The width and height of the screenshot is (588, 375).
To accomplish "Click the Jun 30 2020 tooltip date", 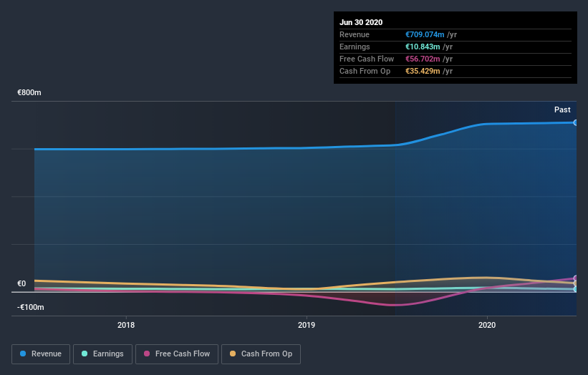I will pyautogui.click(x=361, y=22).
